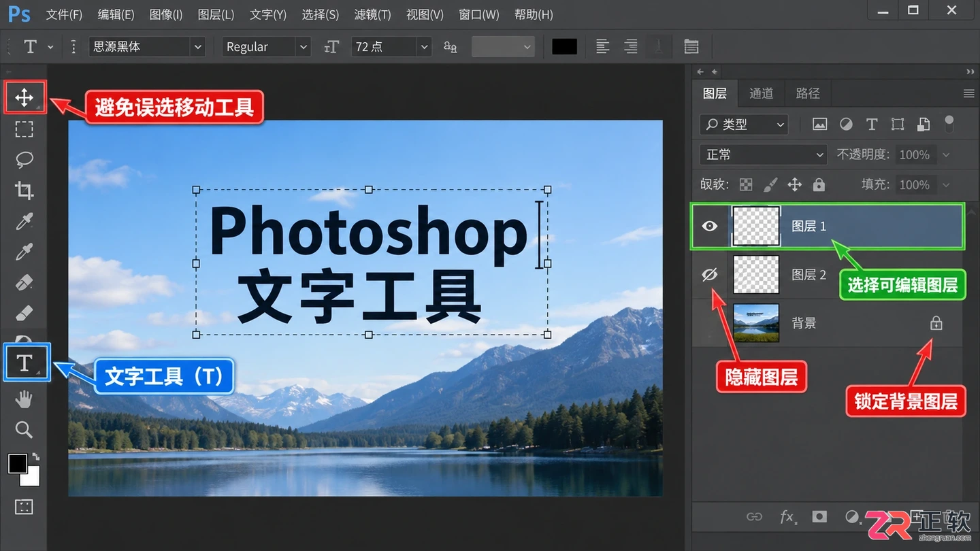Toggle lock position in the Layers panel
980x551 pixels.
tap(794, 184)
